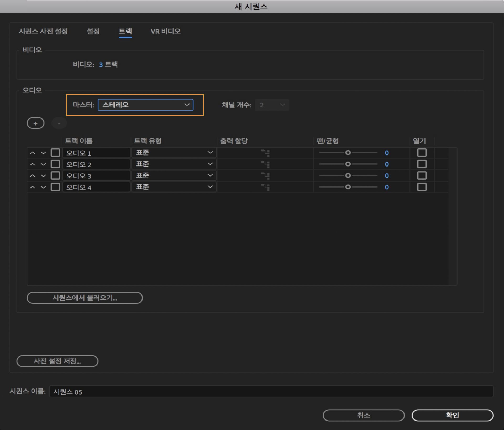
Task: Move 오디오 4 track up with arrow
Action: tap(32, 187)
